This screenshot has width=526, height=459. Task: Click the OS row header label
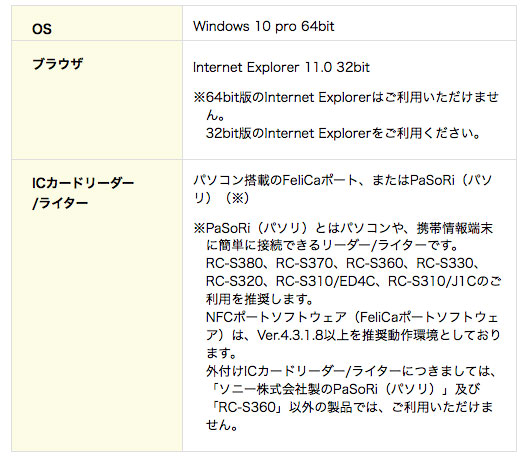(x=42, y=29)
